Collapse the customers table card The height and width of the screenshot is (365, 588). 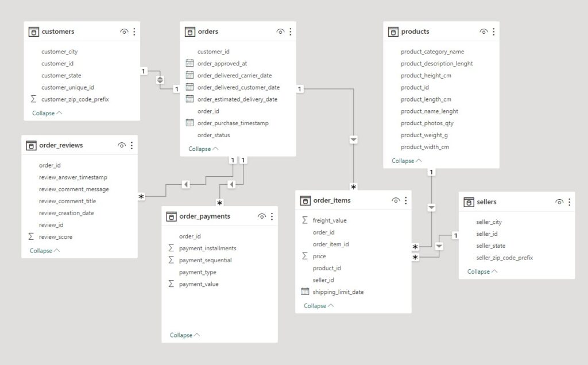[x=46, y=113]
